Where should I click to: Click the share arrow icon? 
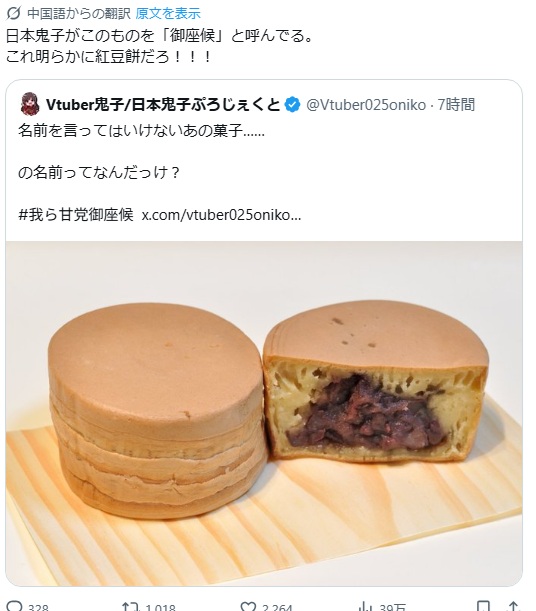[x=513, y=606]
